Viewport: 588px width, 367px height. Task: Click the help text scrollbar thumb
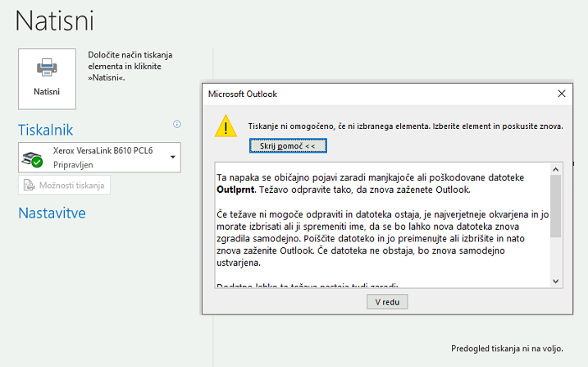click(556, 206)
